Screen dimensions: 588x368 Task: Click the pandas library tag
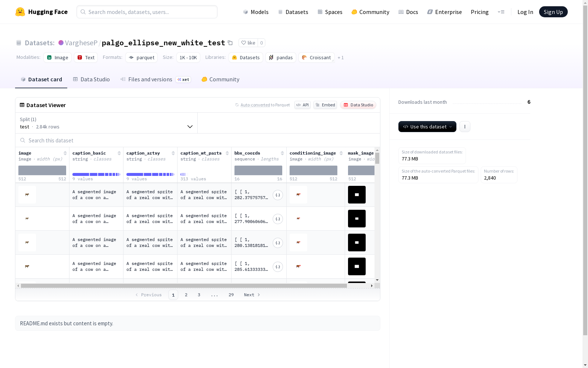pyautogui.click(x=281, y=57)
